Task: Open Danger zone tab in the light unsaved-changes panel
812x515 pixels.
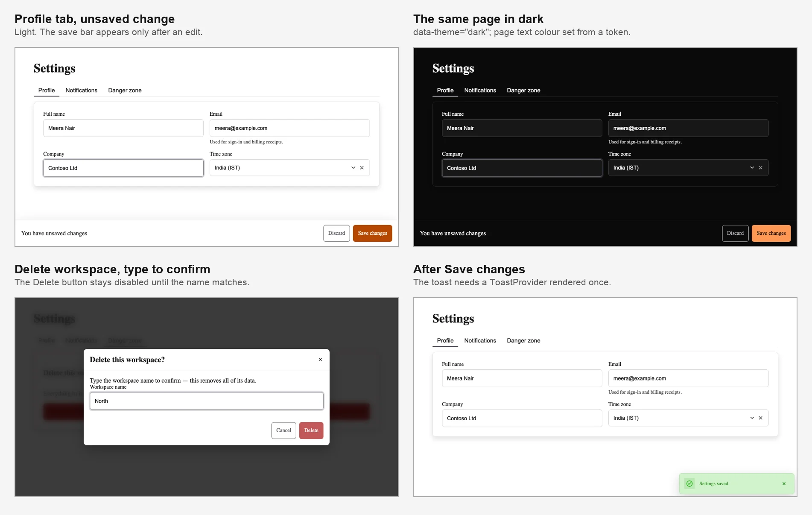Action: pyautogui.click(x=125, y=91)
